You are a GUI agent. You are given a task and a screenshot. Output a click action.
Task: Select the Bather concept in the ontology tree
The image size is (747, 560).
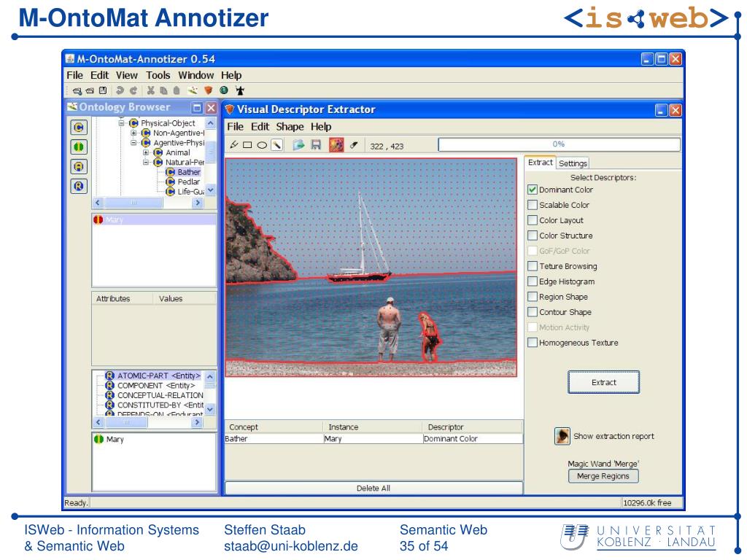point(183,172)
